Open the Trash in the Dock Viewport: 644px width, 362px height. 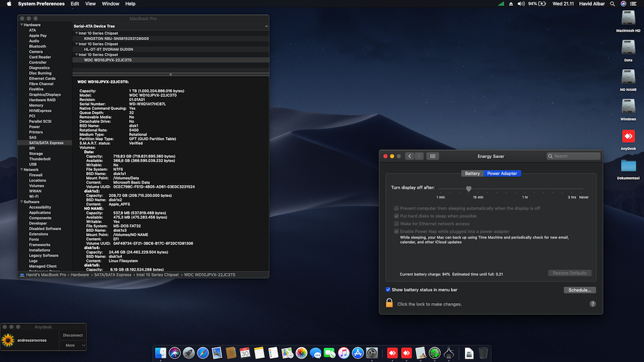(x=483, y=353)
